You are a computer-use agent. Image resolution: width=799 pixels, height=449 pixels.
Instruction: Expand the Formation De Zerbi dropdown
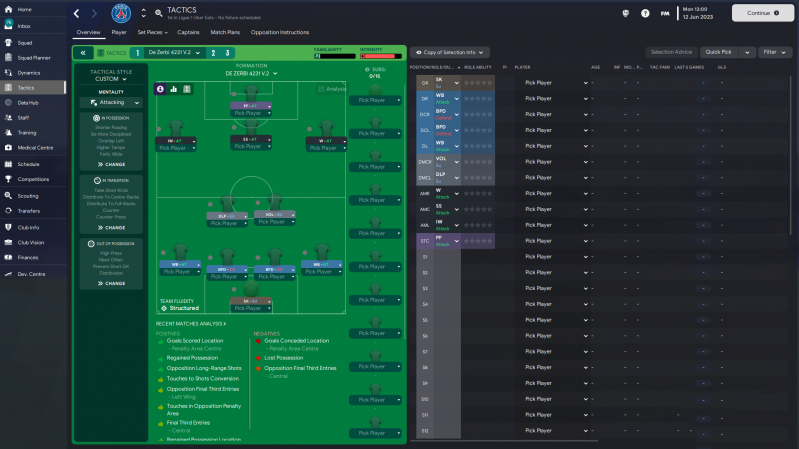[x=252, y=73]
